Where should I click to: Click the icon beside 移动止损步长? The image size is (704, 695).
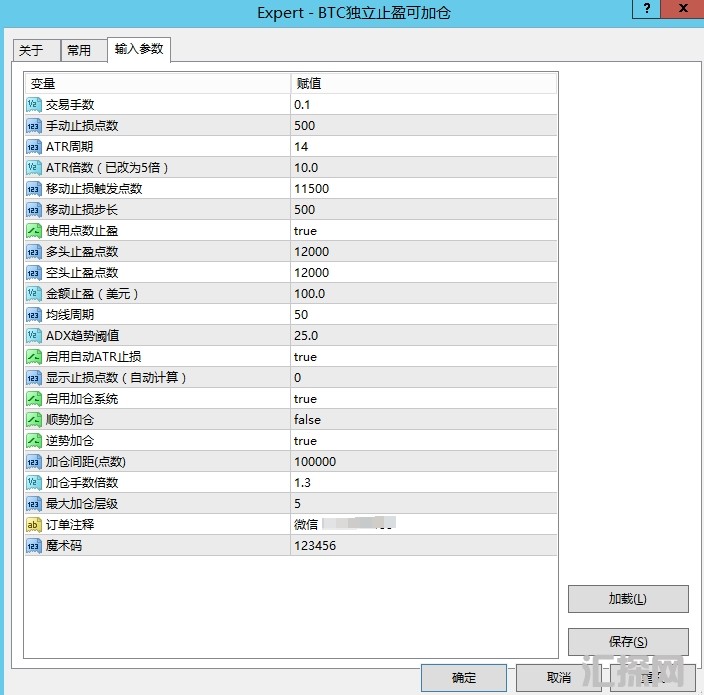pyautogui.click(x=34, y=210)
